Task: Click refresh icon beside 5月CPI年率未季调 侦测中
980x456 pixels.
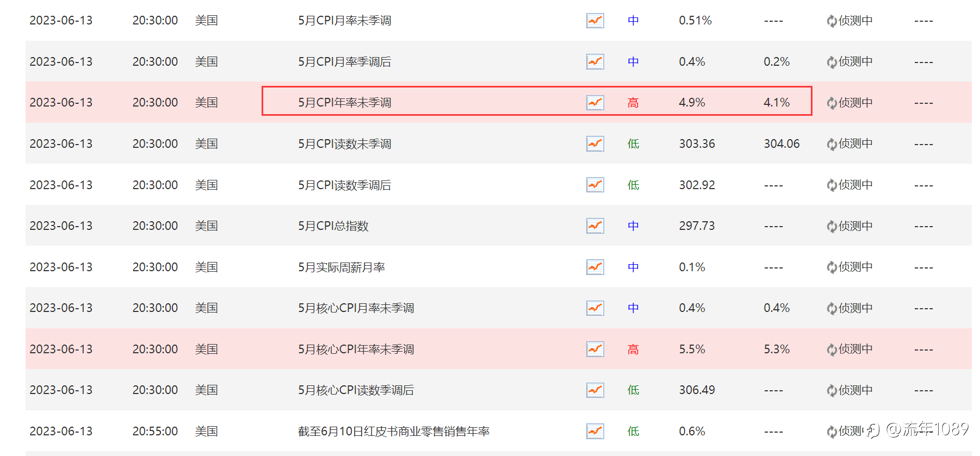Action: click(x=832, y=103)
